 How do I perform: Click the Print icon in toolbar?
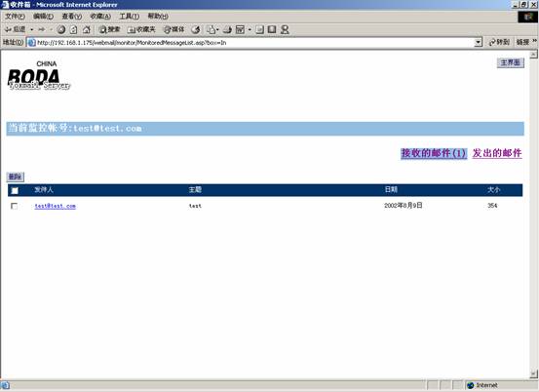pos(227,30)
